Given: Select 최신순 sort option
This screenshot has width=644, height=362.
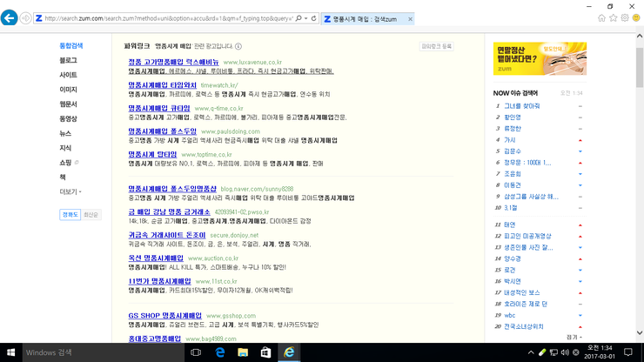Looking at the screenshot, I should pyautogui.click(x=91, y=214).
